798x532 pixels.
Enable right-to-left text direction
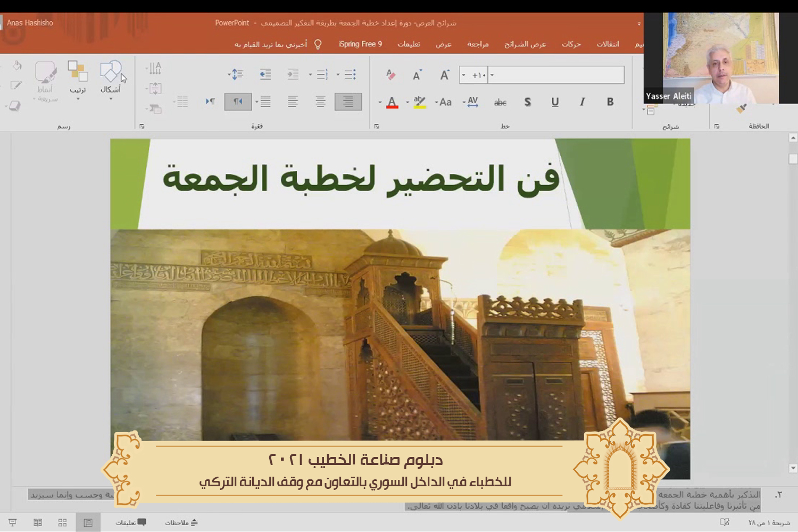coord(238,102)
